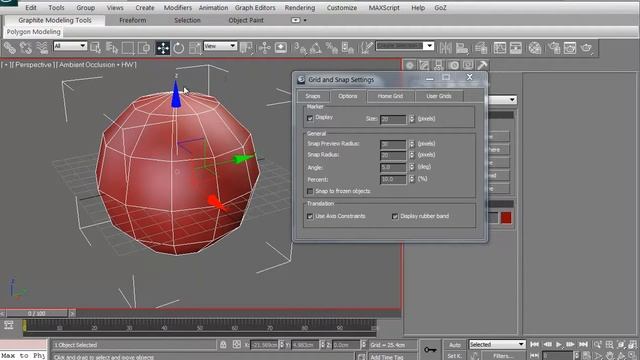Image resolution: width=640 pixels, height=360 pixels.
Task: Click the red object color swatch
Action: pos(506,218)
